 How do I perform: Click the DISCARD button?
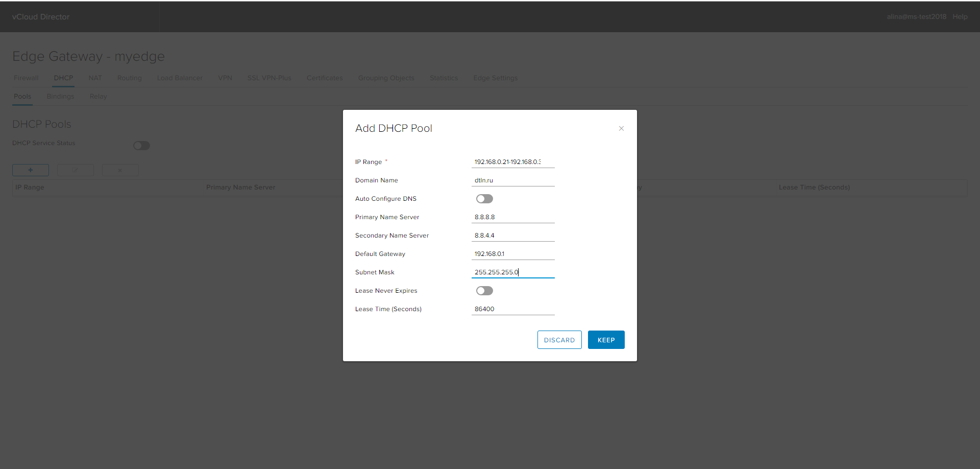(x=559, y=339)
